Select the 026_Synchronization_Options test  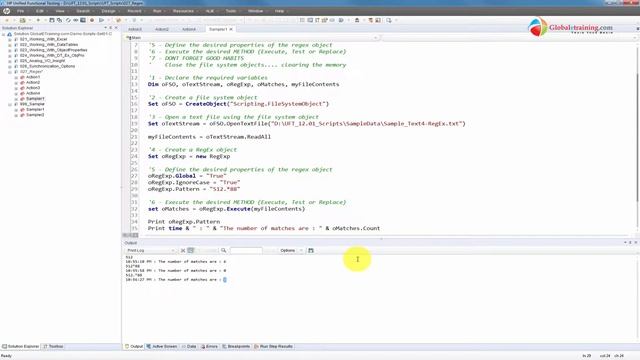tap(47, 66)
